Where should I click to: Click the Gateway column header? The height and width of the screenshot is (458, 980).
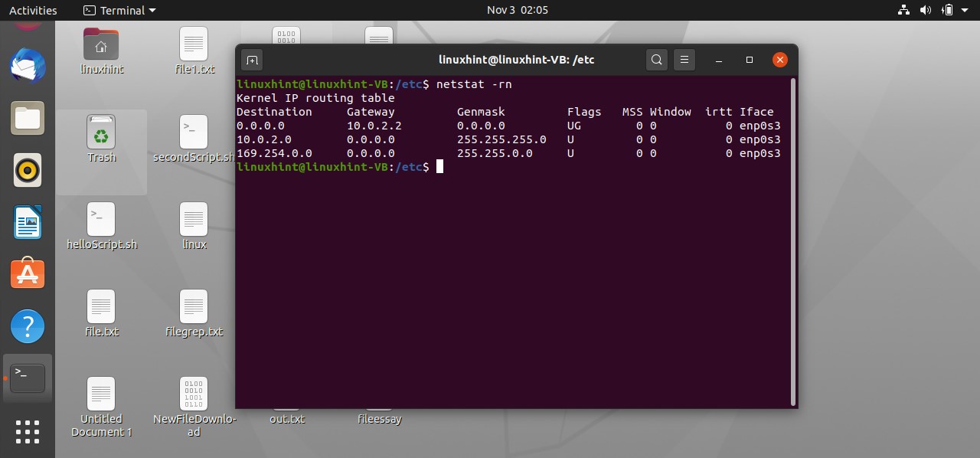click(x=371, y=111)
